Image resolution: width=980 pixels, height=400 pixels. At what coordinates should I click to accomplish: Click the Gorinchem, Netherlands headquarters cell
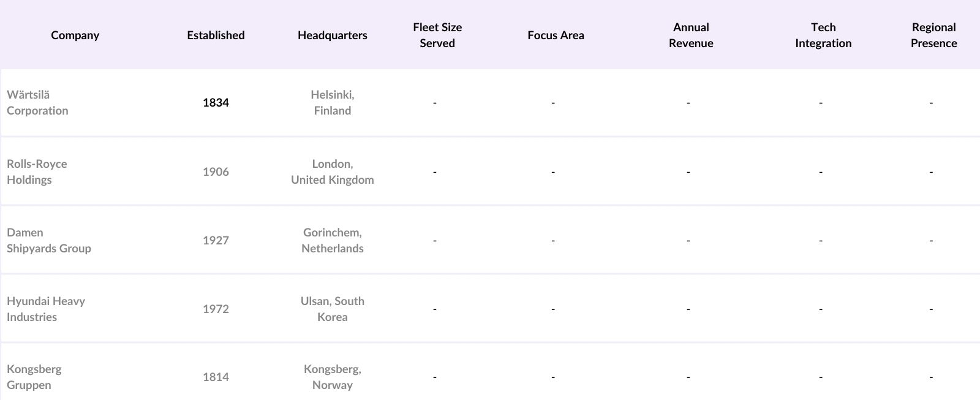tap(332, 241)
